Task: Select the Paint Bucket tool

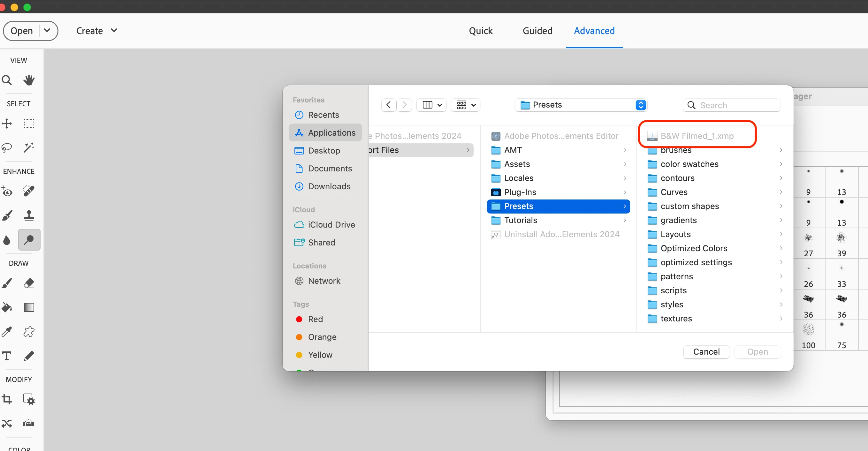Action: pos(7,307)
